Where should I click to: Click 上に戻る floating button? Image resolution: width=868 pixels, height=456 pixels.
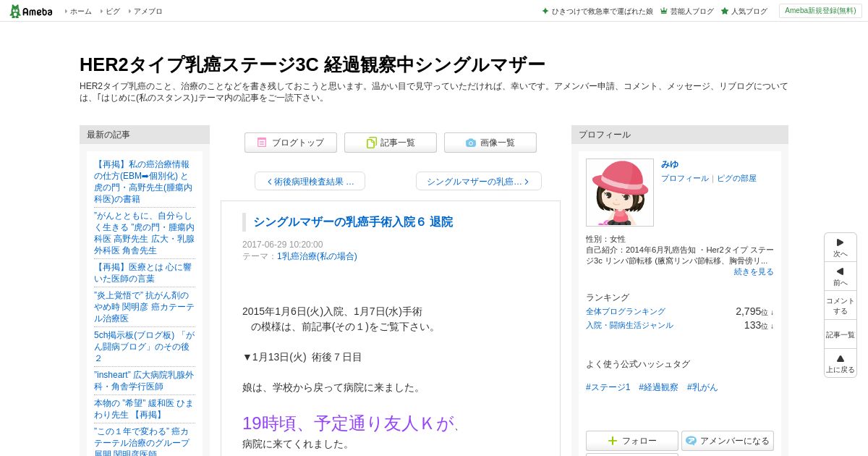pyautogui.click(x=841, y=363)
